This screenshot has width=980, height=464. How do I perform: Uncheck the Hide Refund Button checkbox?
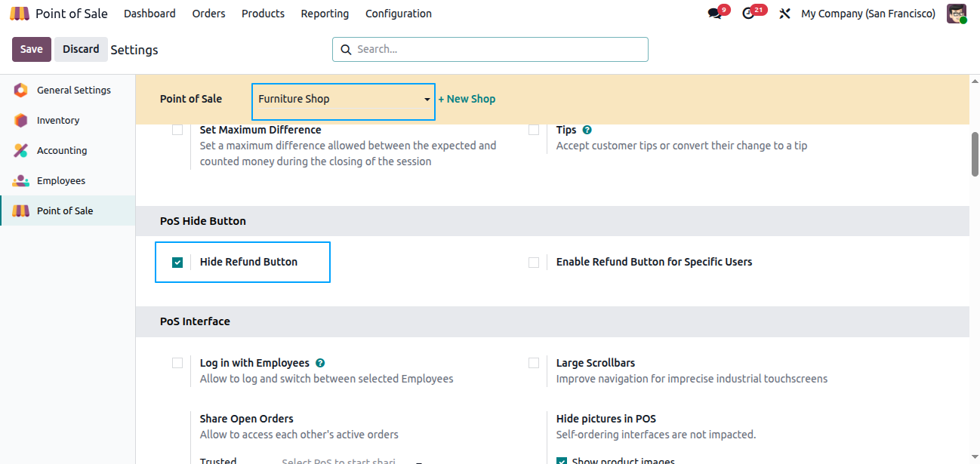pyautogui.click(x=177, y=263)
